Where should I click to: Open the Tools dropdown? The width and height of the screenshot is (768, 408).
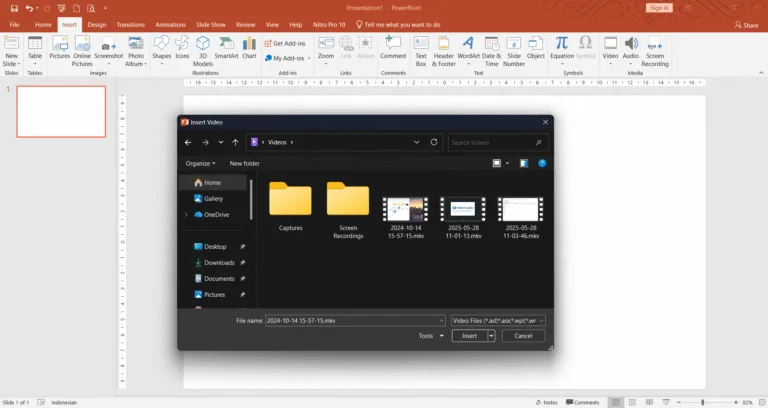click(x=431, y=336)
